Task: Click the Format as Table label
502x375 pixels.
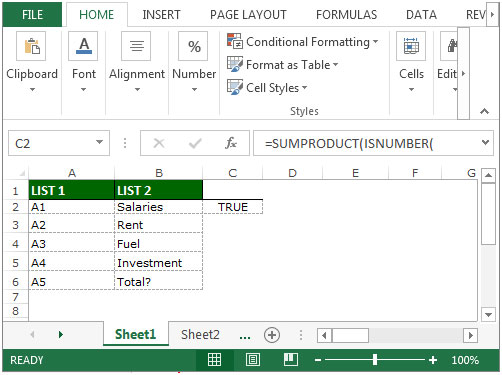Action: click(x=288, y=64)
